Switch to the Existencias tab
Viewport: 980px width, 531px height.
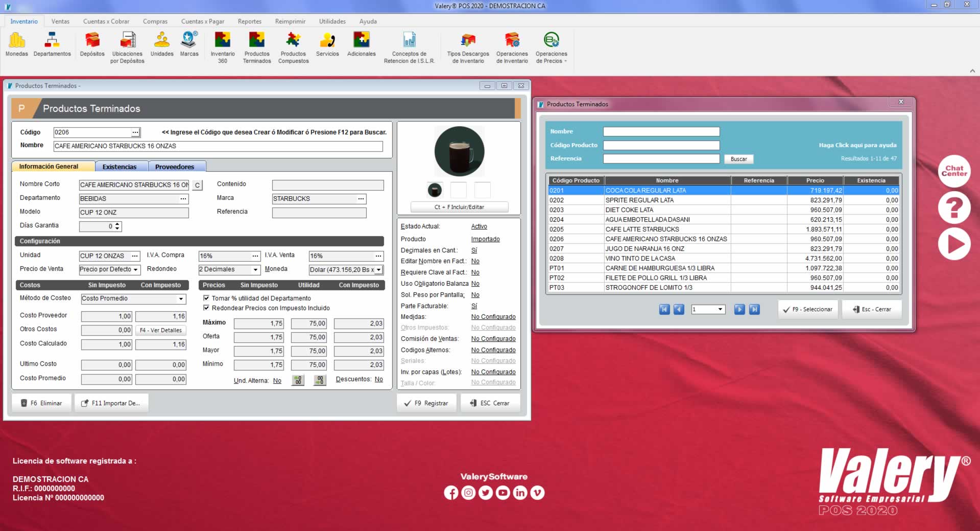[x=119, y=167]
